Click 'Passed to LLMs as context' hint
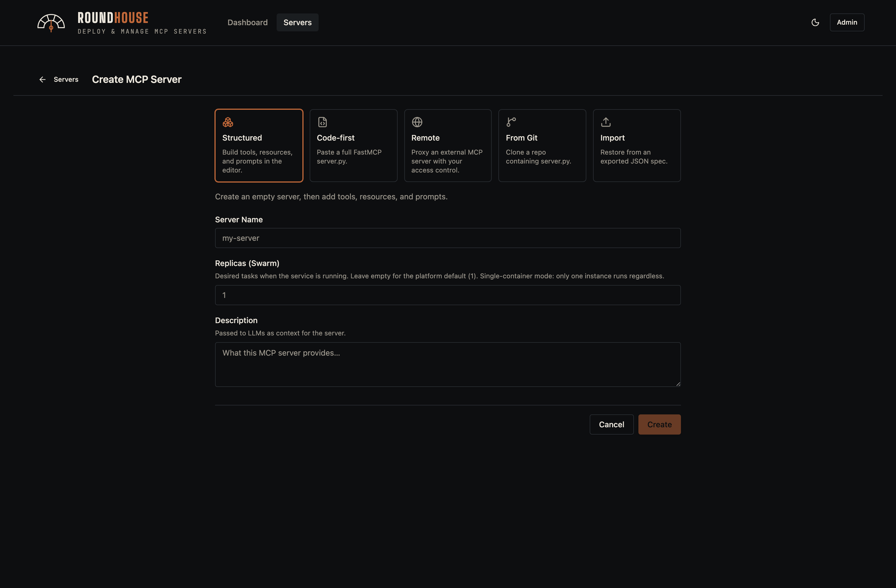Screen dimensions: 896x588 point(280,333)
